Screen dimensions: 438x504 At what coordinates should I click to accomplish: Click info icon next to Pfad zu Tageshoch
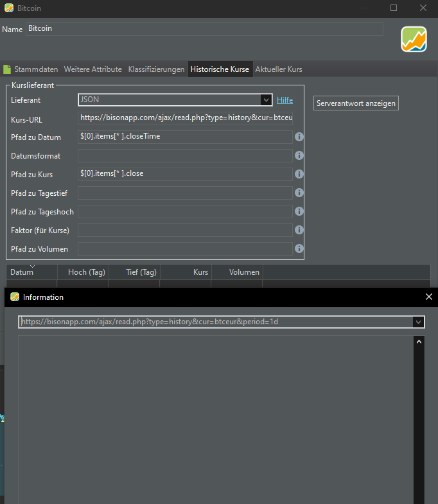point(299,211)
